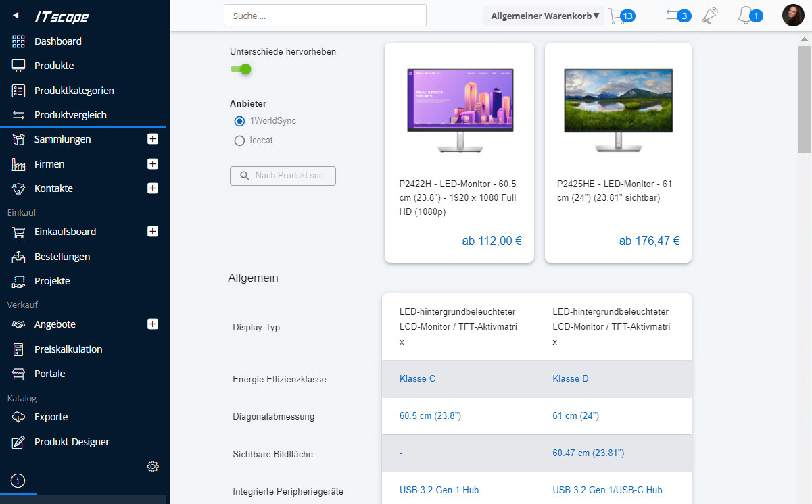This screenshot has height=504, width=812.
Task: Select the 1WorldSync provider radio button
Action: tap(239, 121)
